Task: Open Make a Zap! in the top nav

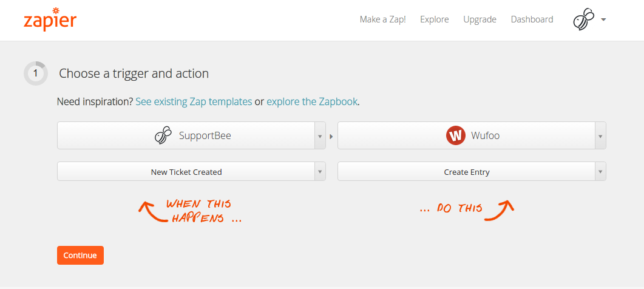Action: (383, 19)
